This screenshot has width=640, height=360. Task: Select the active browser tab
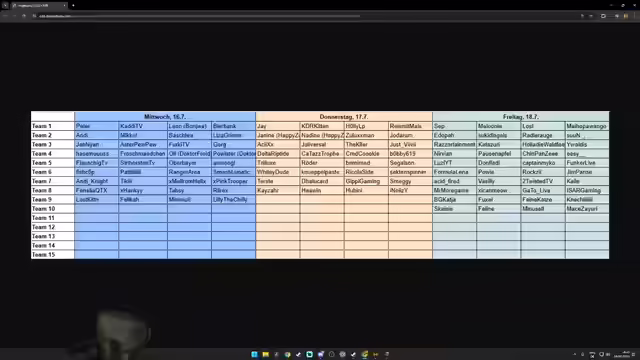pos(39,5)
